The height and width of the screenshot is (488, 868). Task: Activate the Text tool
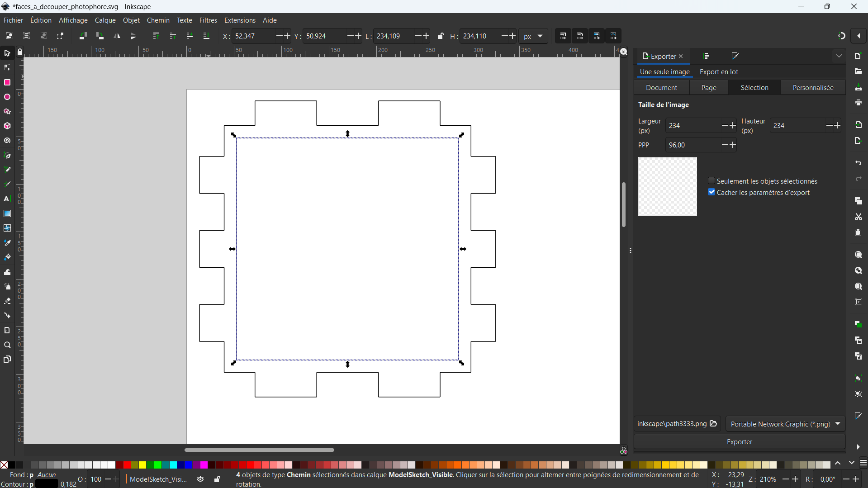click(x=7, y=199)
